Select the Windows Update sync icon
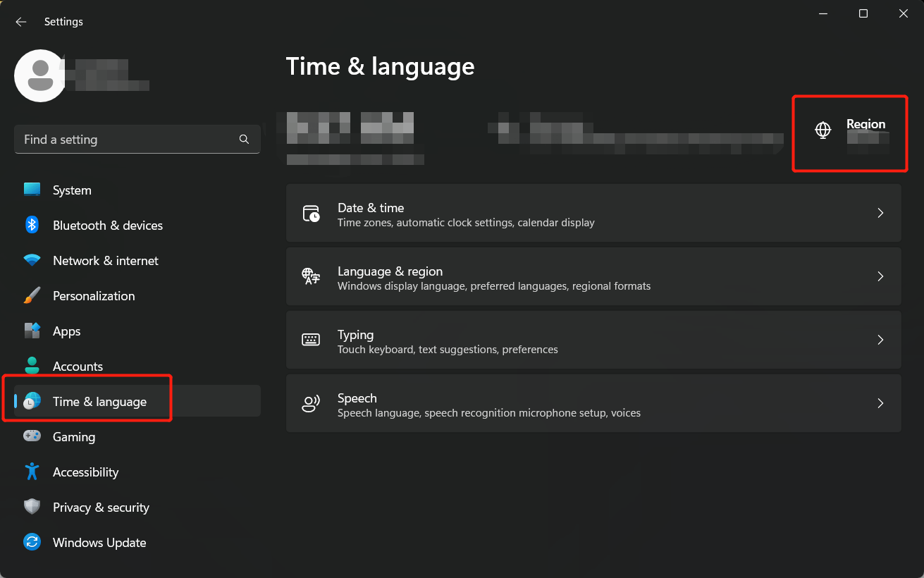The width and height of the screenshot is (924, 578). point(32,542)
